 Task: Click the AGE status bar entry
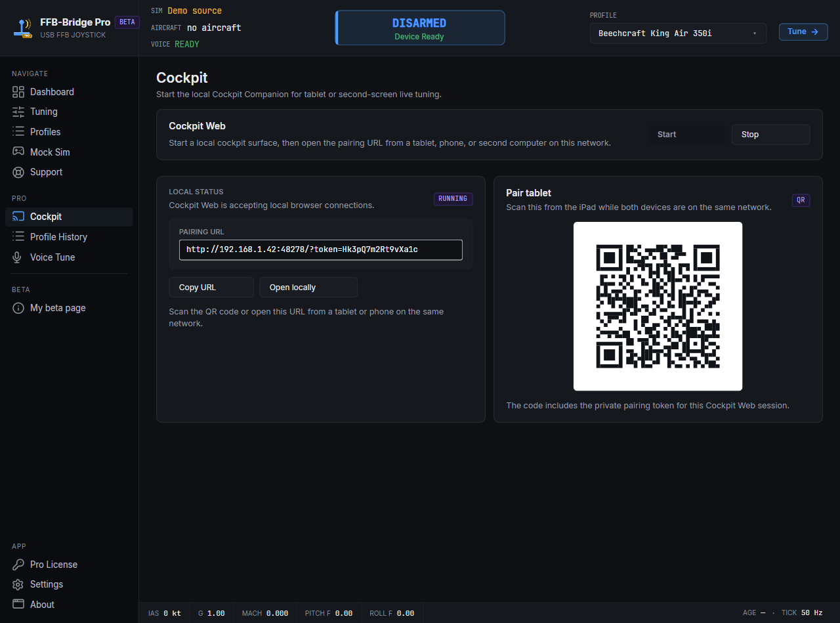pyautogui.click(x=754, y=613)
